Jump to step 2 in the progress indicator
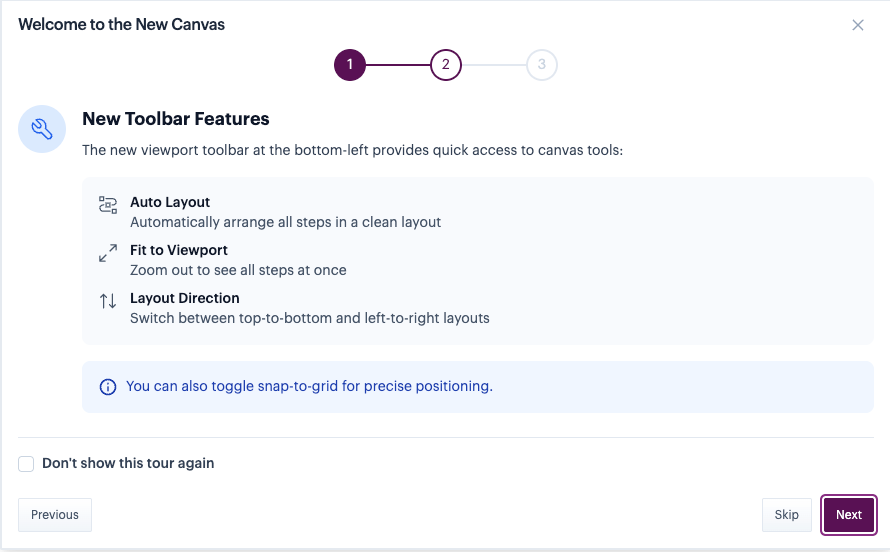Screen dimensions: 890x552 446,65
